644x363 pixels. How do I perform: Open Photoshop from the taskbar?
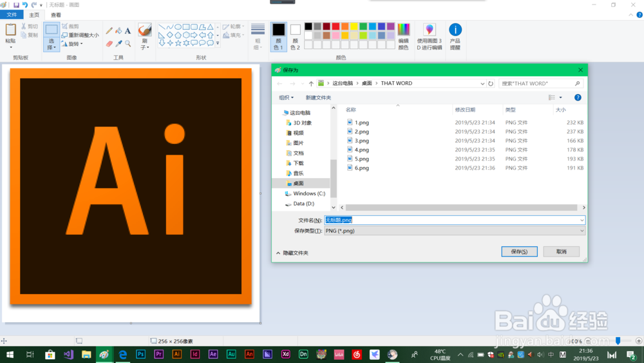click(140, 355)
